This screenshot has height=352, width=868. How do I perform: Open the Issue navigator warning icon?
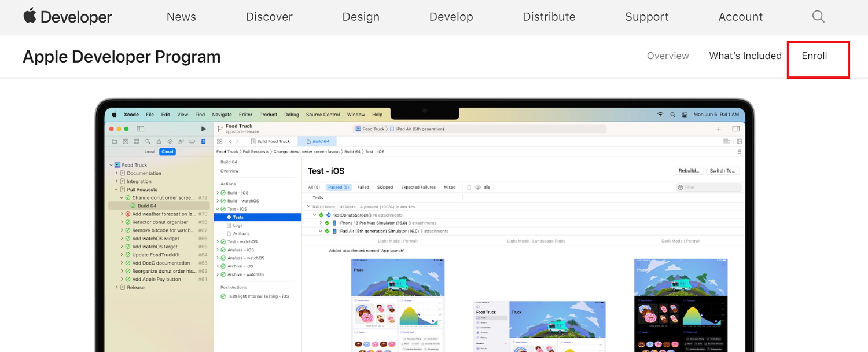(159, 141)
